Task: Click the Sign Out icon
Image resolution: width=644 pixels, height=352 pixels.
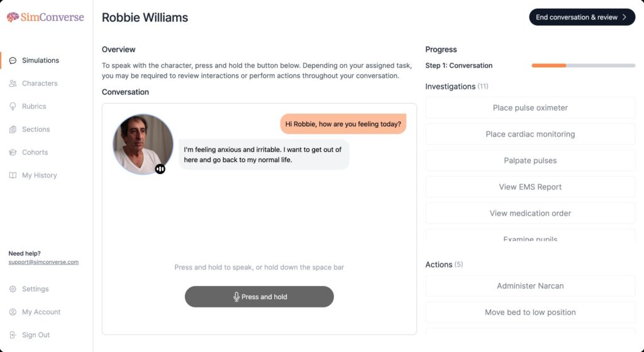Action: click(13, 335)
